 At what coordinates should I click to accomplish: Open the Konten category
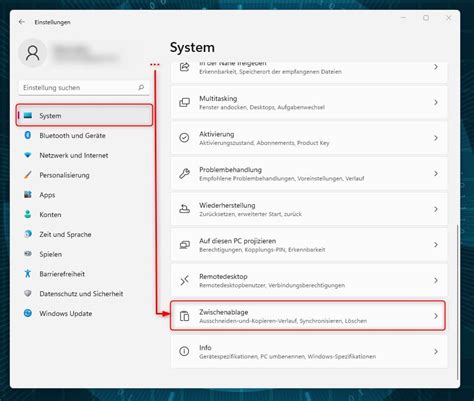[50, 215]
